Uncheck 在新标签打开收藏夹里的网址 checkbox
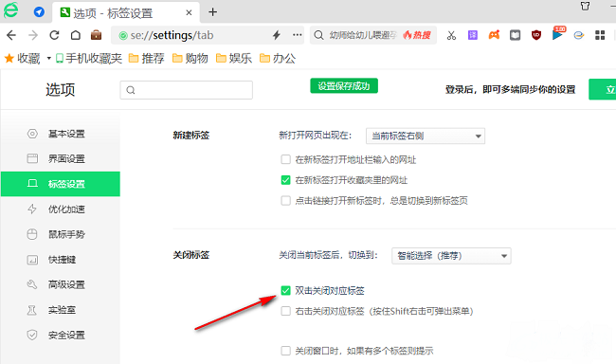616x364 pixels. point(285,180)
